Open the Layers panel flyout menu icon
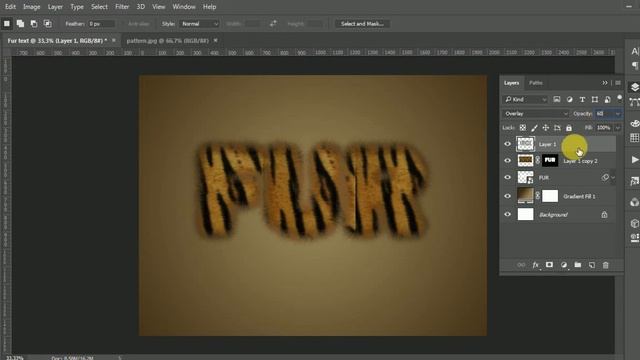This screenshot has height=360, width=640. point(618,83)
